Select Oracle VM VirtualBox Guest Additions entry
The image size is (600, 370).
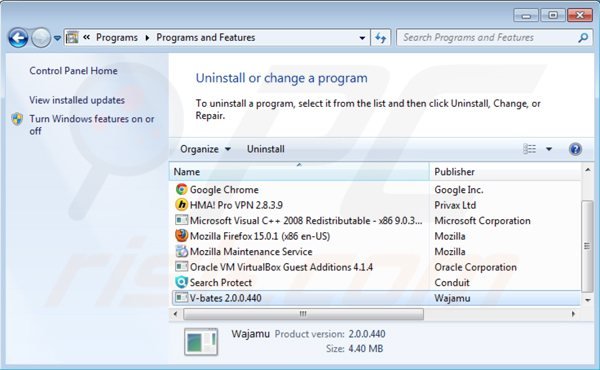click(x=281, y=267)
